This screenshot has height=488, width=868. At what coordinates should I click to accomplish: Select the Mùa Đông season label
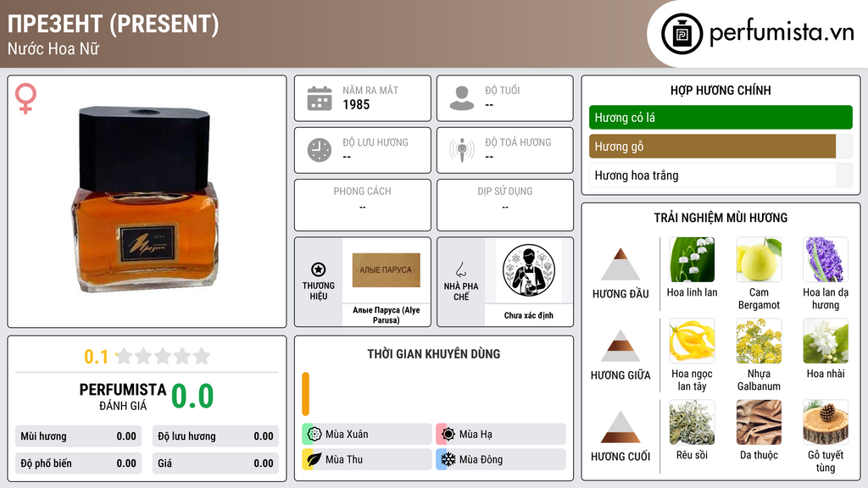point(481,459)
